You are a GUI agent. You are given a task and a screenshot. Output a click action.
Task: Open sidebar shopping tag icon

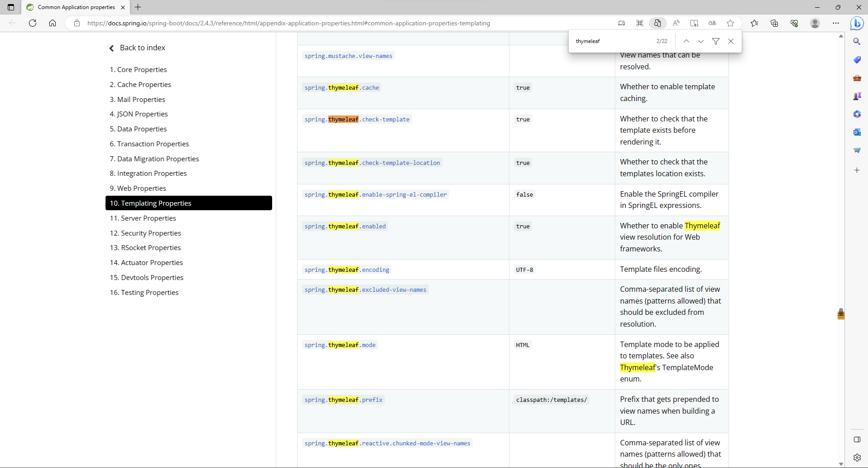point(857,60)
